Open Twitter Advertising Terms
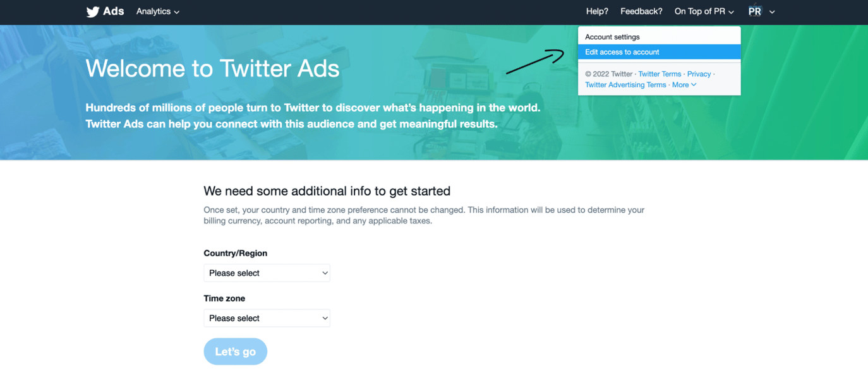Viewport: 868px width, 385px height. (x=625, y=85)
